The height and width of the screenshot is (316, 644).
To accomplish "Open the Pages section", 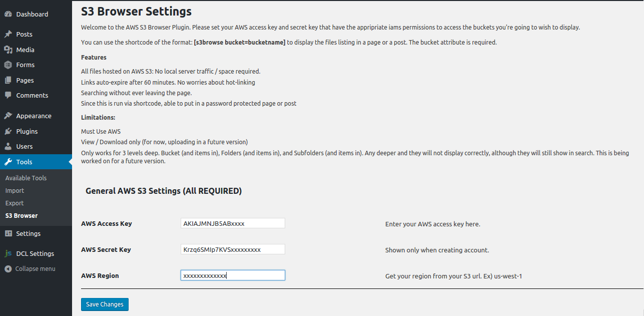I will [x=36, y=80].
